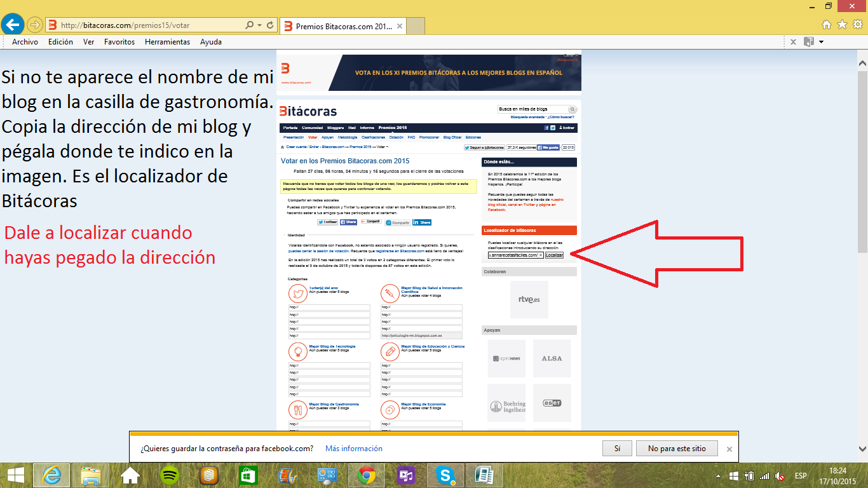868x488 pixels.
Task: Open the Archivo menu
Action: 25,42
